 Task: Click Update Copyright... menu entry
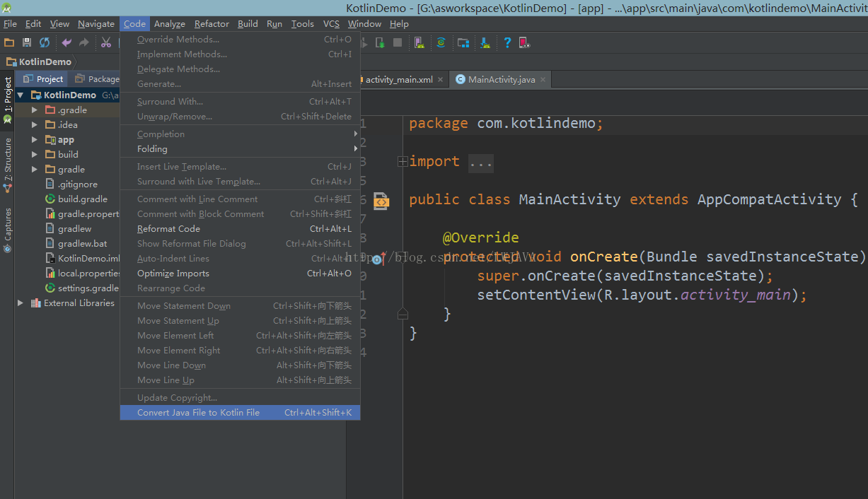[x=240, y=397]
